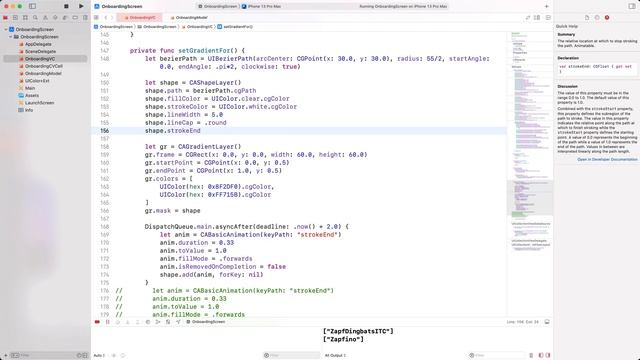Open Environment Overrides icon in debug bar
Viewport: 640px width, 360px height.
(168, 322)
